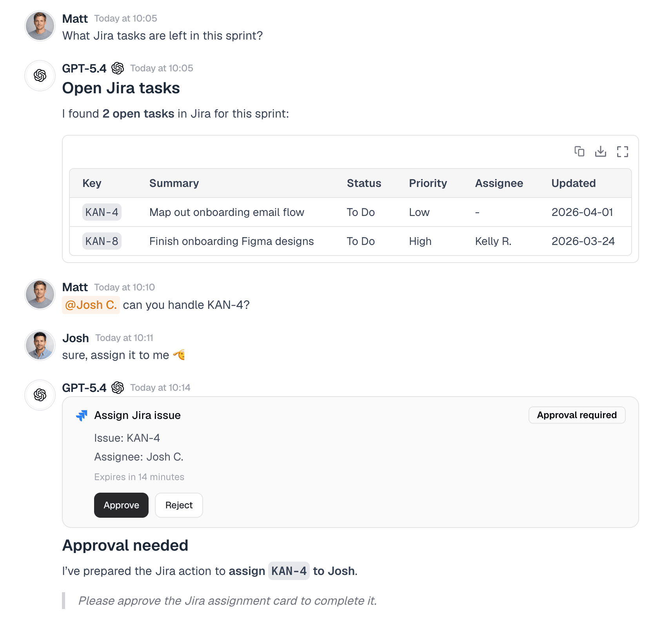Select the Priority column header
The image size is (672, 631).
pos(428,183)
